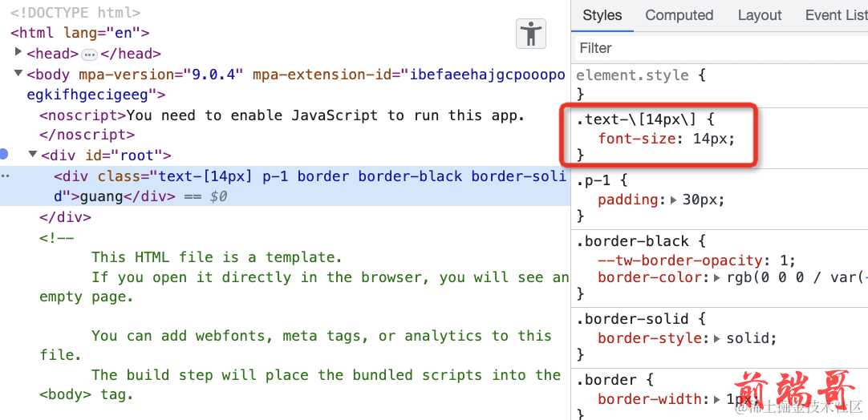Click the three-dot gutter icon on selected row
The image size is (868, 420).
(5, 176)
